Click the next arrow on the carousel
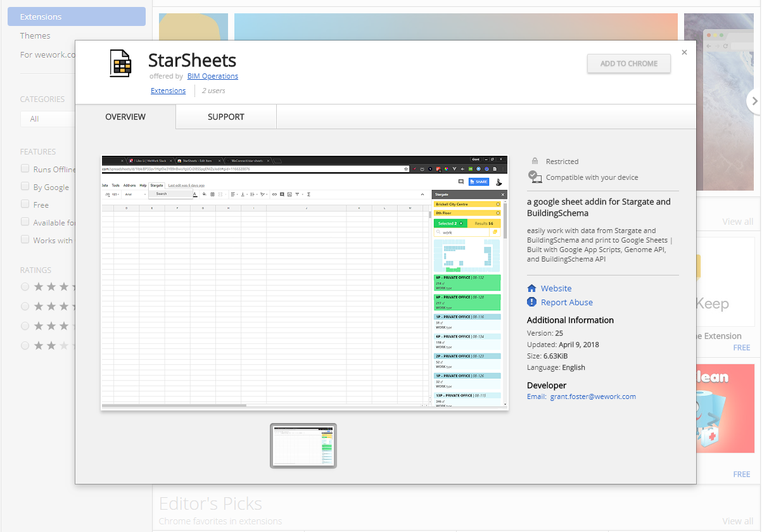769x532 pixels. 754,100
